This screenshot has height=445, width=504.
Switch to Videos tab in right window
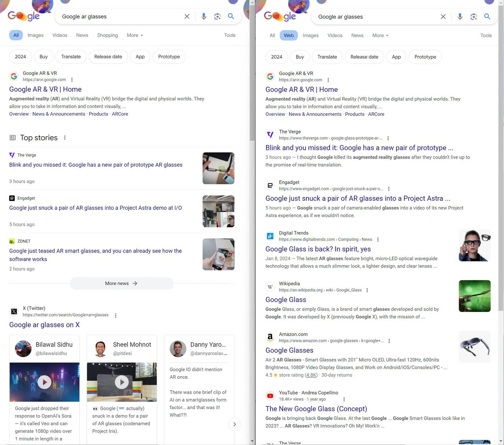tap(335, 35)
